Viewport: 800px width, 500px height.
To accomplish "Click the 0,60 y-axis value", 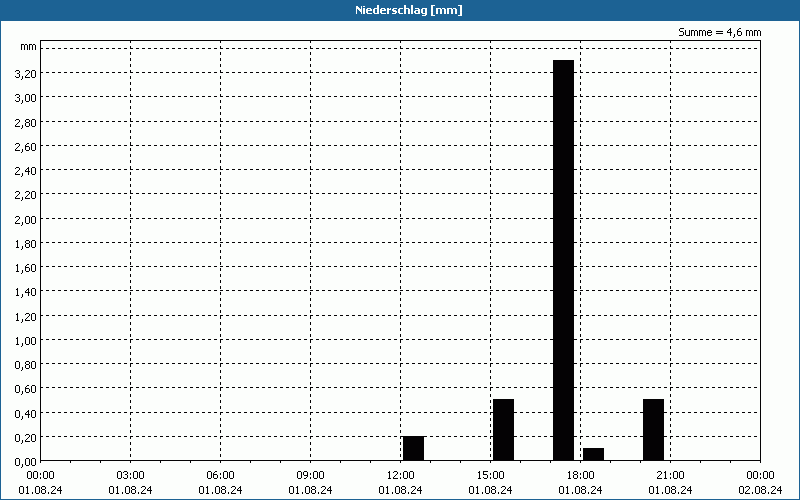I will click(x=26, y=389).
